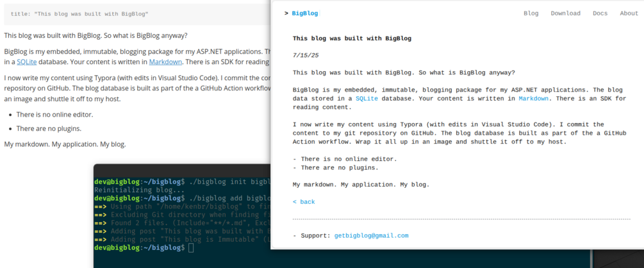644x268 pixels.
Task: Open the Docs nav item
Action: 600,13
